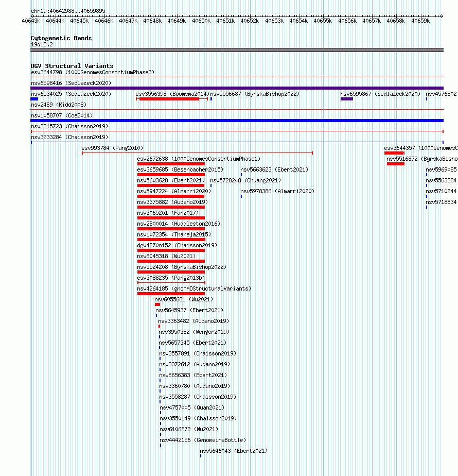Open nsv5657345 (Ebert2021) variant
Screen dimensions: 458x476
pyautogui.click(x=192, y=343)
